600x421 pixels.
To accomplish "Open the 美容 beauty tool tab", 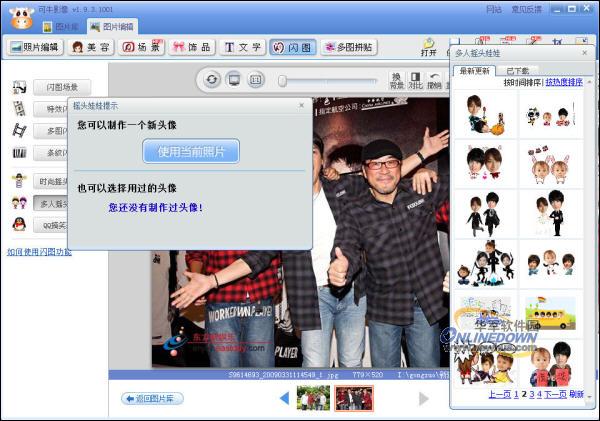I will coord(90,47).
